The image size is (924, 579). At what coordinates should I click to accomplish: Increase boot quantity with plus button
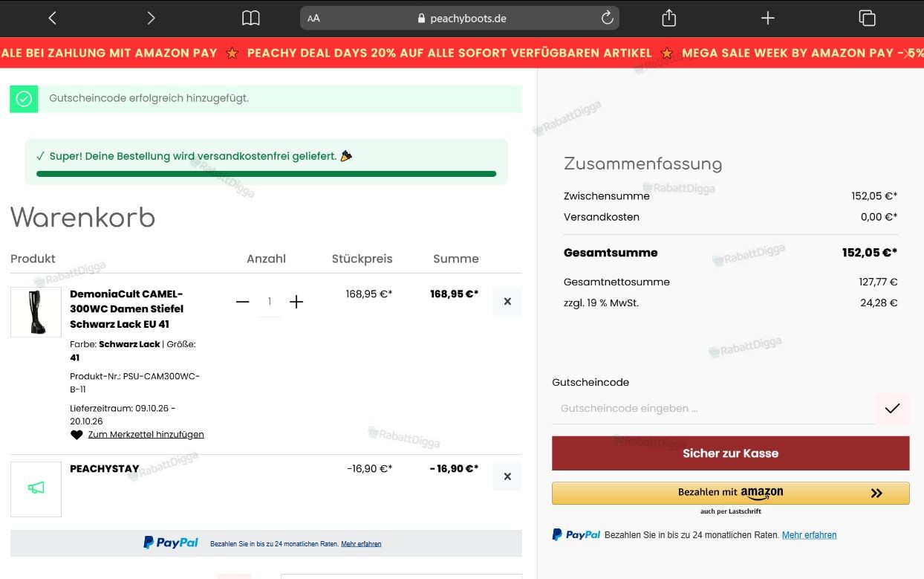point(296,302)
